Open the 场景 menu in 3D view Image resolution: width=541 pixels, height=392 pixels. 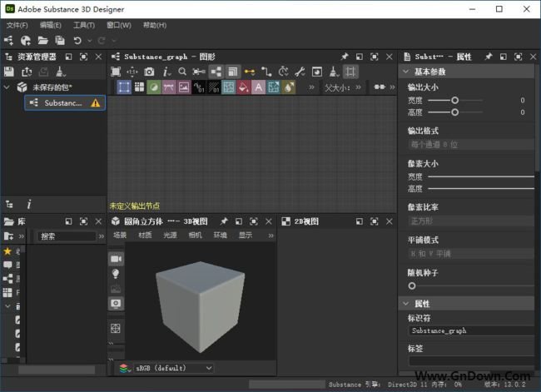tap(120, 236)
